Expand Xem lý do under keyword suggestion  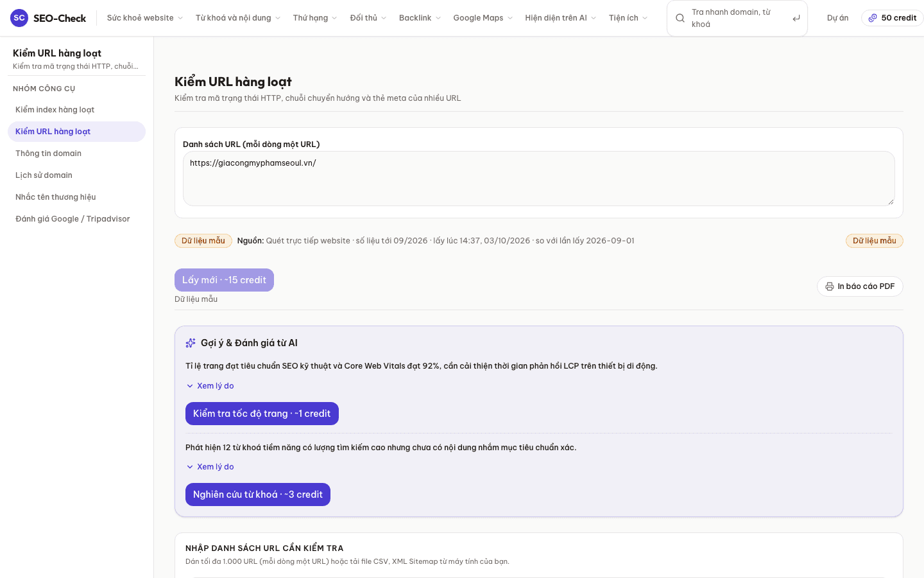click(210, 467)
